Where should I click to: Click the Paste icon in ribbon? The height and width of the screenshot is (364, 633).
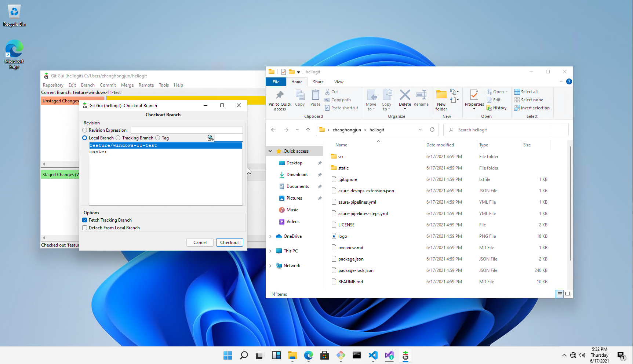pyautogui.click(x=315, y=95)
